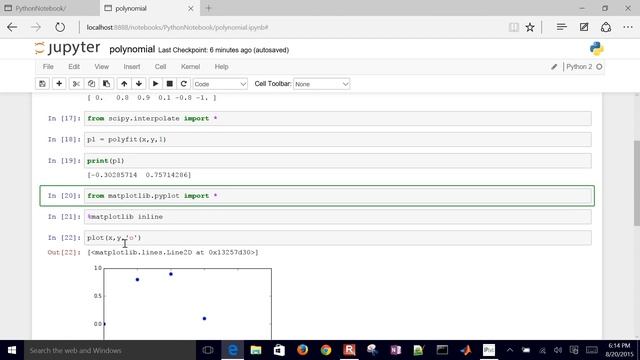Viewport: 640px width, 360px height.
Task: Click cell 21 %matplotlib inline code
Action: point(338,217)
